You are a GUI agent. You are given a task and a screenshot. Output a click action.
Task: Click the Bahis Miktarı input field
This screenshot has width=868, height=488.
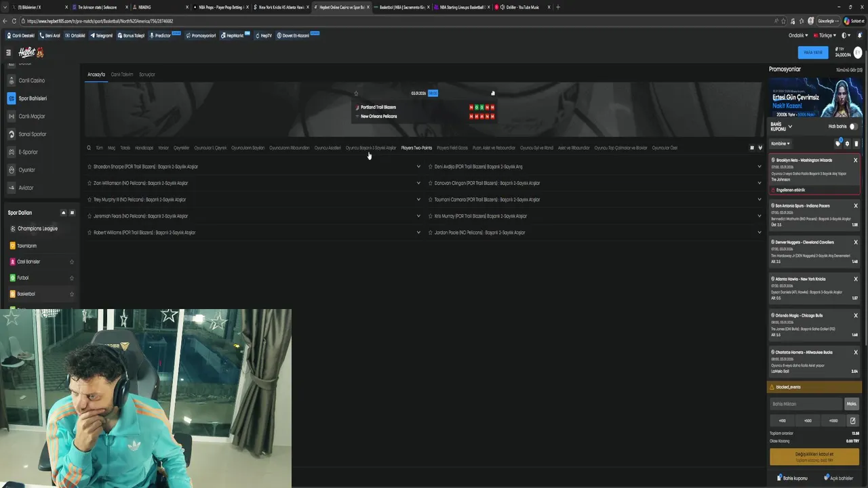point(806,404)
